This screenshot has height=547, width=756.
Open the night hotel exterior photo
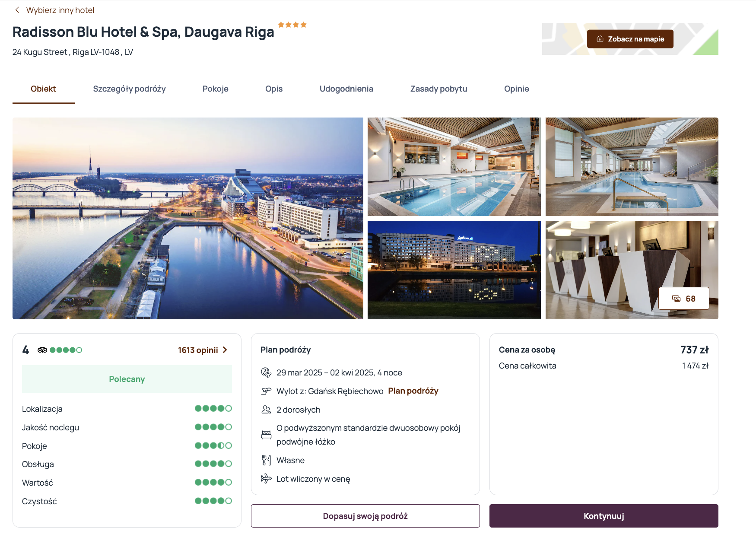(454, 270)
